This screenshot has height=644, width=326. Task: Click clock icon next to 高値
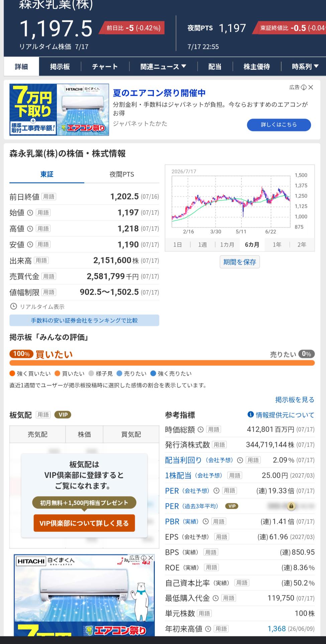pos(30,228)
